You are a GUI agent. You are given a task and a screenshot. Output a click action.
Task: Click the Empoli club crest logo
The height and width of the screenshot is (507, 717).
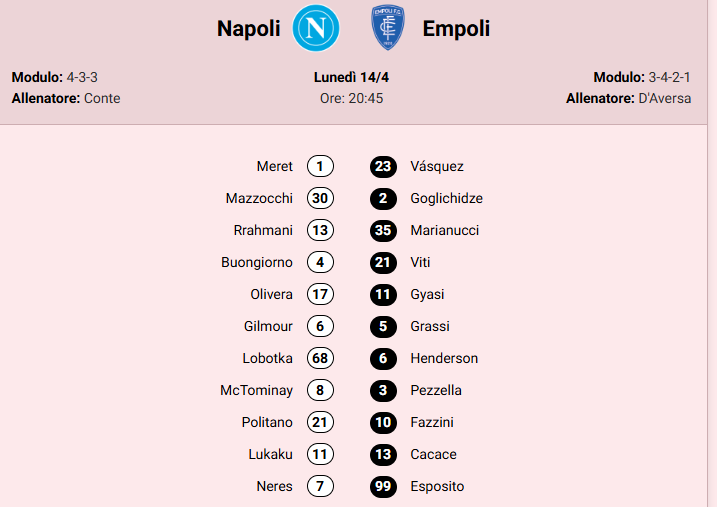pyautogui.click(x=387, y=28)
